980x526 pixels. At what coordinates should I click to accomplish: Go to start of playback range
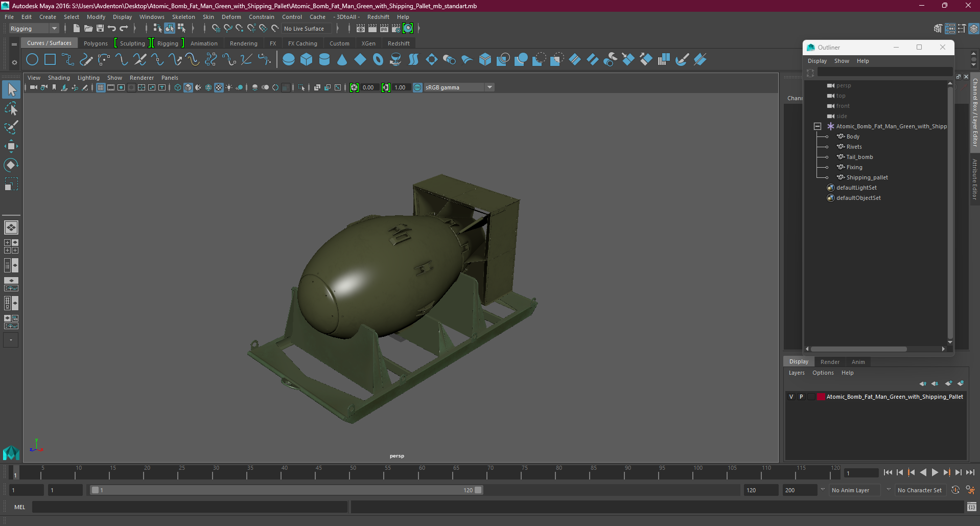[x=888, y=473]
